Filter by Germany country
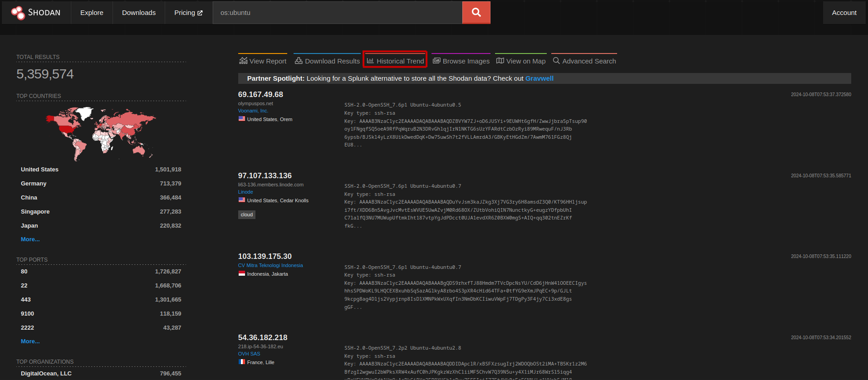 pos(34,184)
